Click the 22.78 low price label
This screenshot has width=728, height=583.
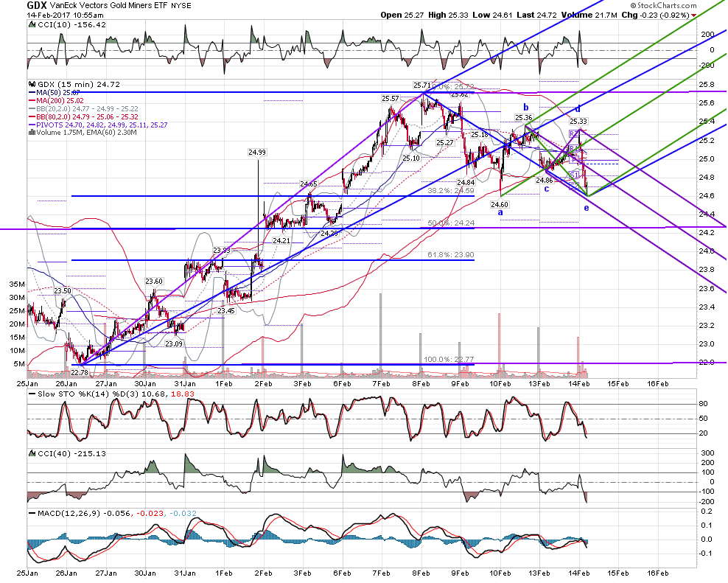click(x=80, y=372)
